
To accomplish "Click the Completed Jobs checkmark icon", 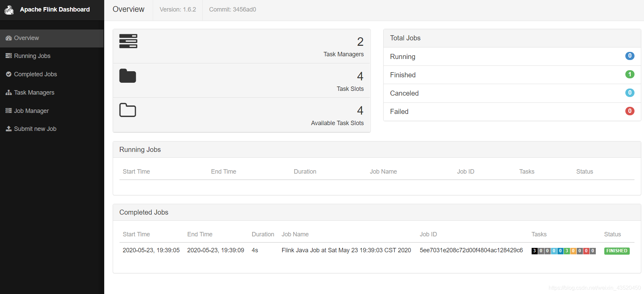I will tap(9, 74).
